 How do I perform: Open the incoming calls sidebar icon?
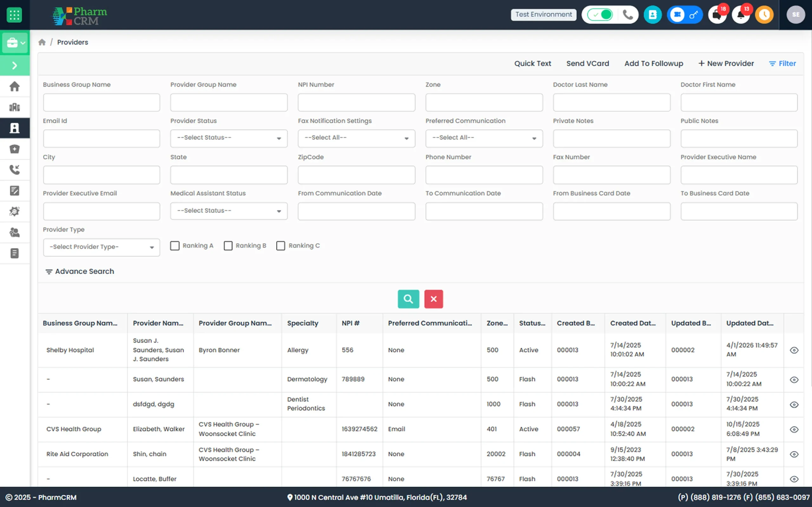pyautogui.click(x=14, y=170)
